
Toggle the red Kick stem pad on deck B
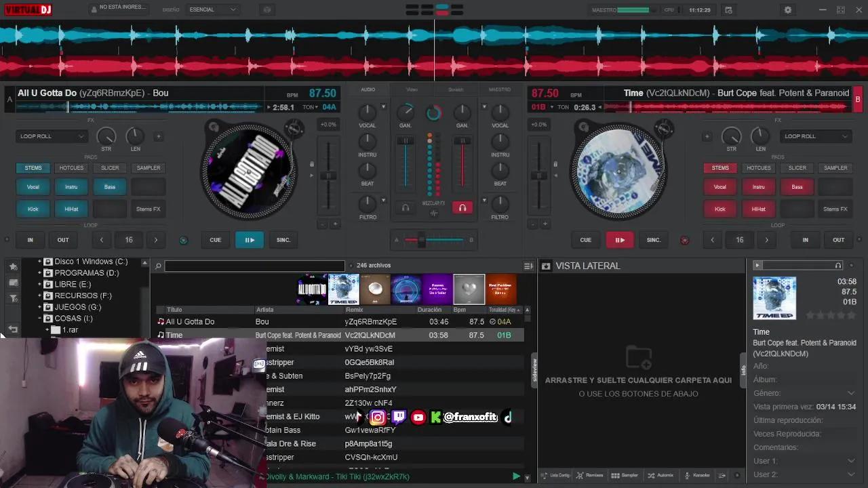click(x=720, y=209)
